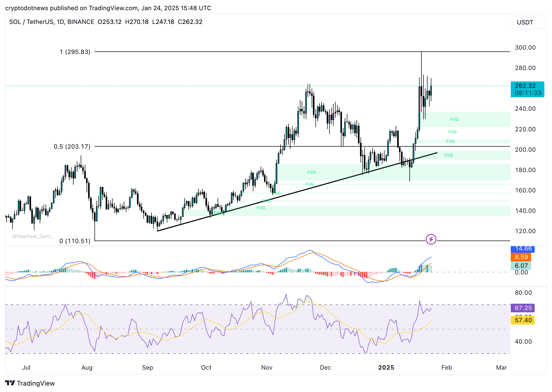
Task: Click the @Nephew_Sam_ watermark text
Action: tap(33, 236)
